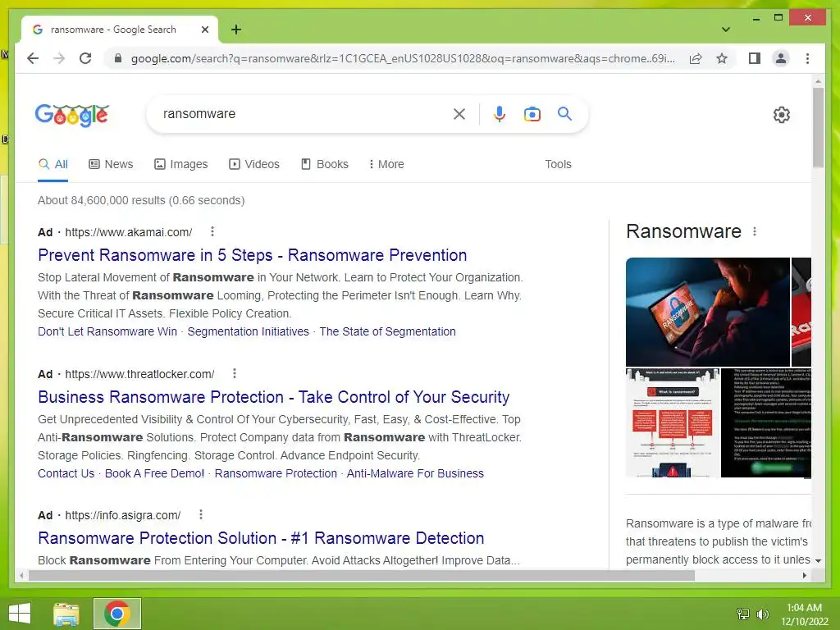This screenshot has width=840, height=630.
Task: Open the Chrome profile avatar menu
Action: click(x=781, y=58)
